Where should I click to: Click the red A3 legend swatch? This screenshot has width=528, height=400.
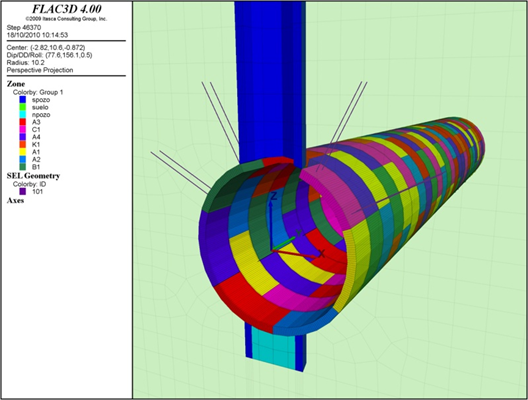tap(23, 122)
